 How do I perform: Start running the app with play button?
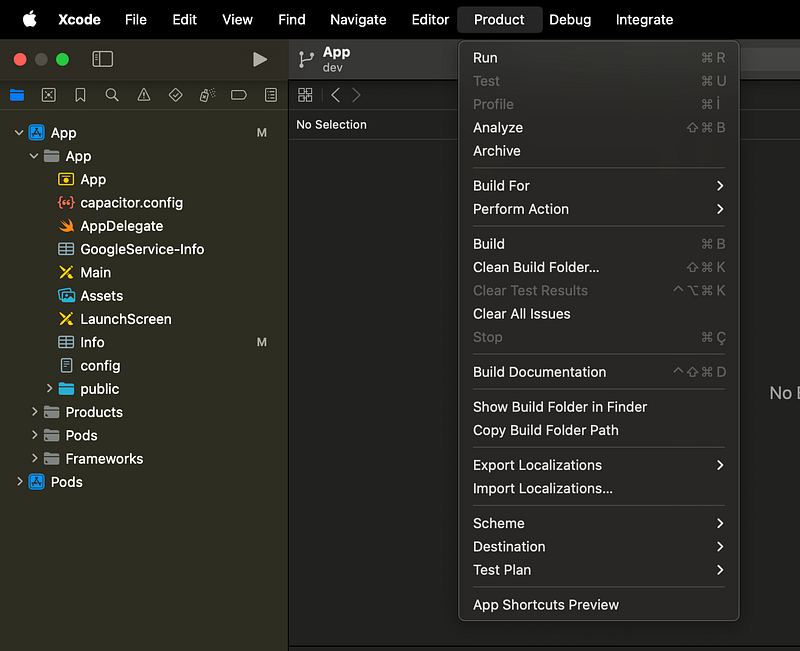(x=260, y=60)
